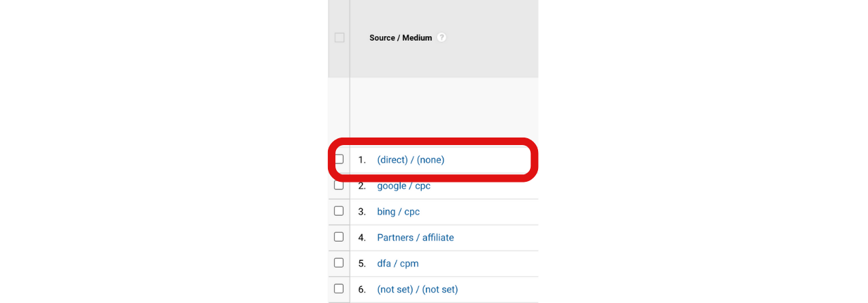The width and height of the screenshot is (868, 303).
Task: Sort by the Source / Medium column header
Action: click(x=401, y=38)
